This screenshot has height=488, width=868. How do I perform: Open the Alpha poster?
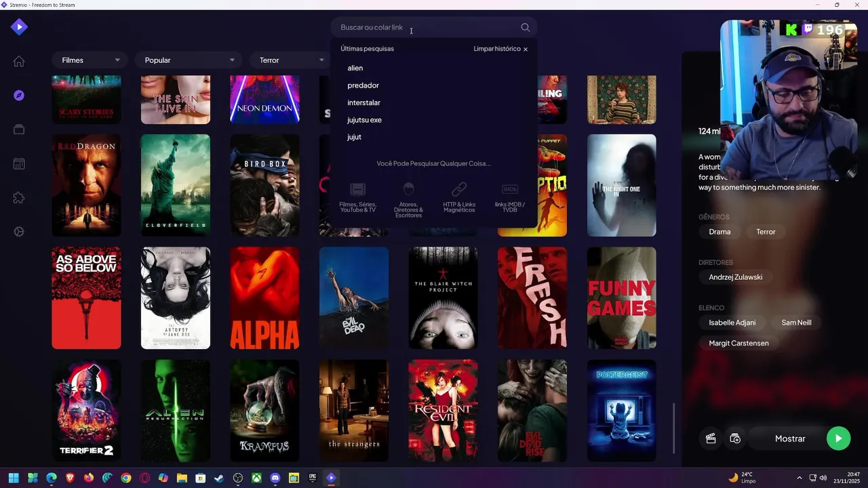pos(264,298)
